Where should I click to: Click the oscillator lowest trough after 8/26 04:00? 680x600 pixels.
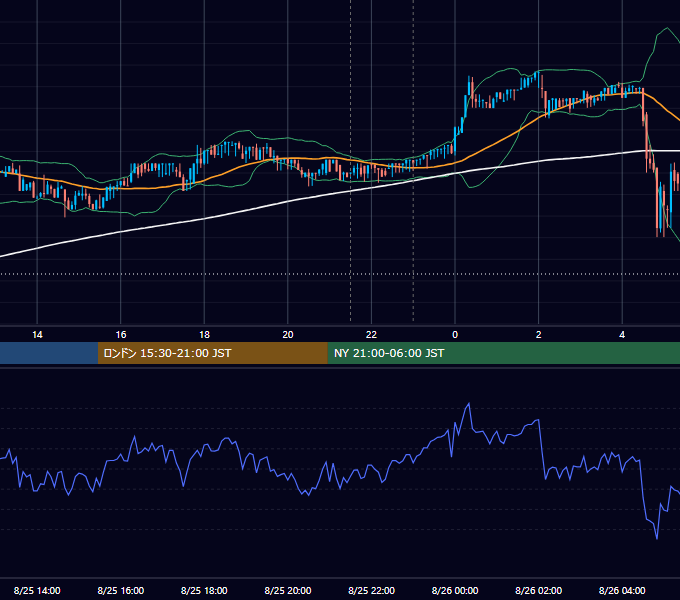[x=657, y=538]
